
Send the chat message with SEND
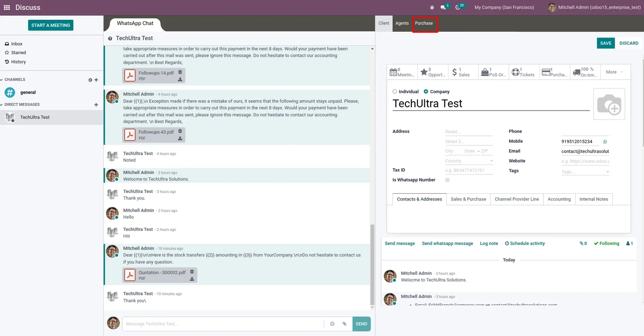point(361,324)
